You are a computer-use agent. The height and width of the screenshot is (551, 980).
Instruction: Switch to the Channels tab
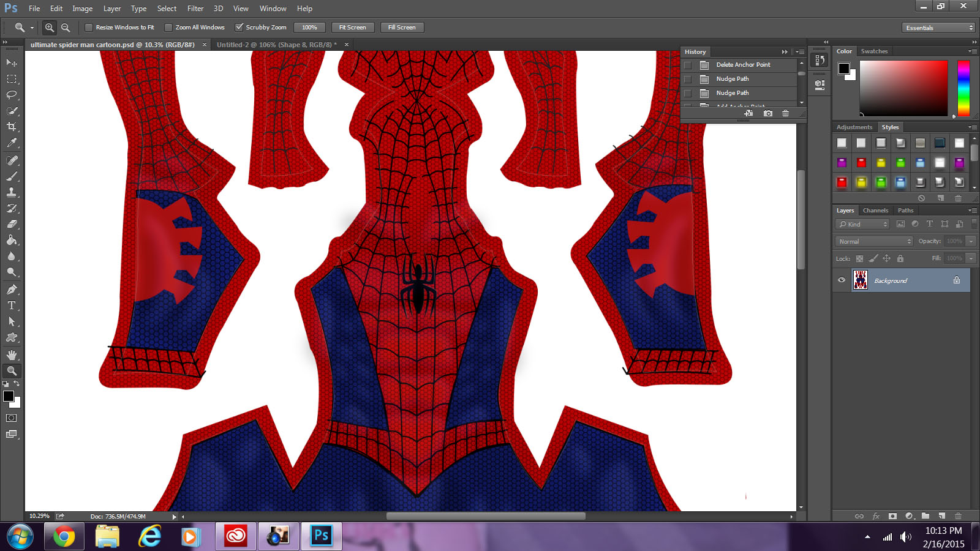875,211
